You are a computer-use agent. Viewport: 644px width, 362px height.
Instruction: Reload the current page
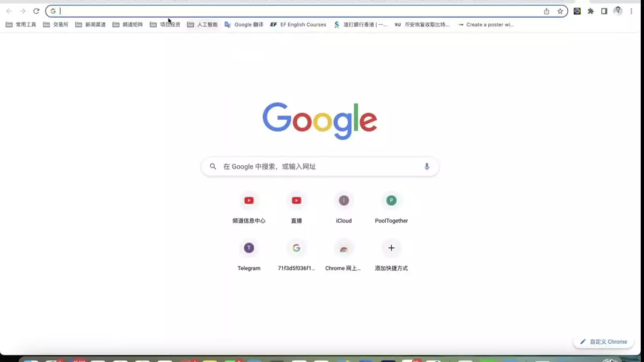click(36, 11)
